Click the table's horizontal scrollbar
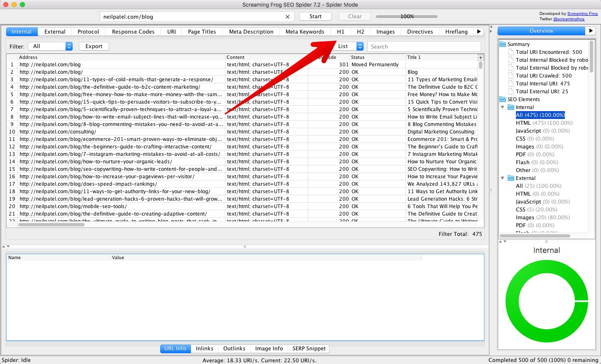The width and height of the screenshot is (601, 364). (x=51, y=224)
